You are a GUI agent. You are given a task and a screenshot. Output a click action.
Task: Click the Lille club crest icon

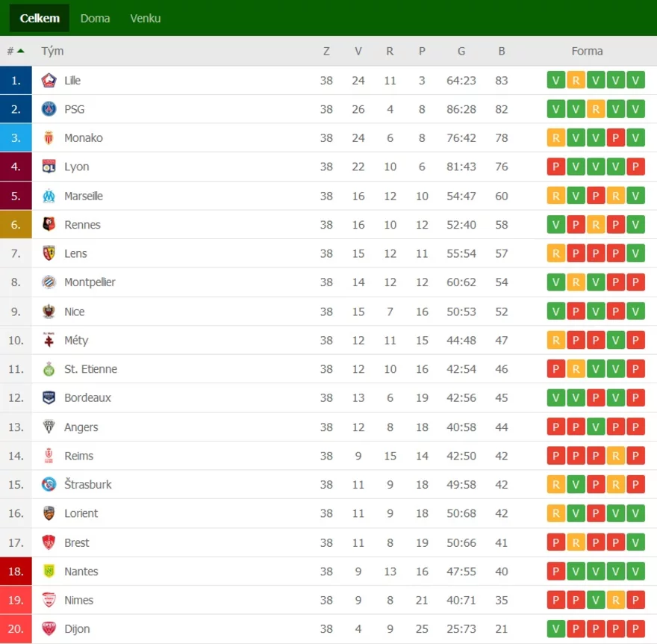tap(49, 80)
